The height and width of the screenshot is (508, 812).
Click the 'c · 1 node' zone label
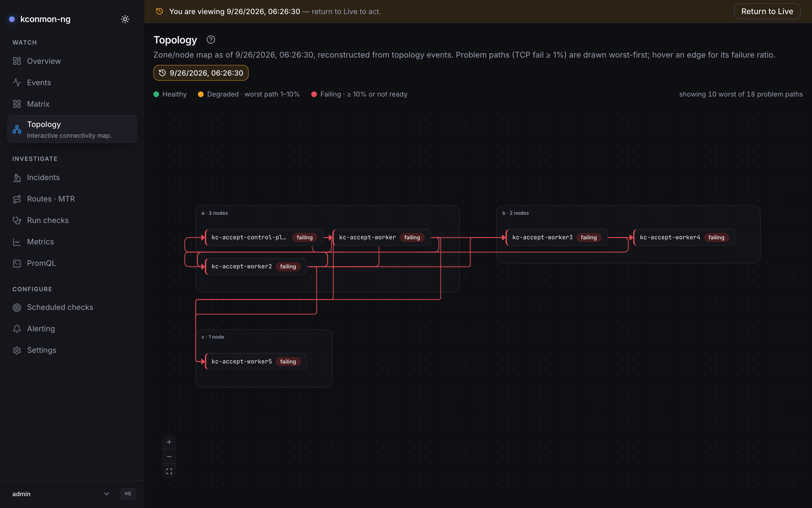click(213, 337)
